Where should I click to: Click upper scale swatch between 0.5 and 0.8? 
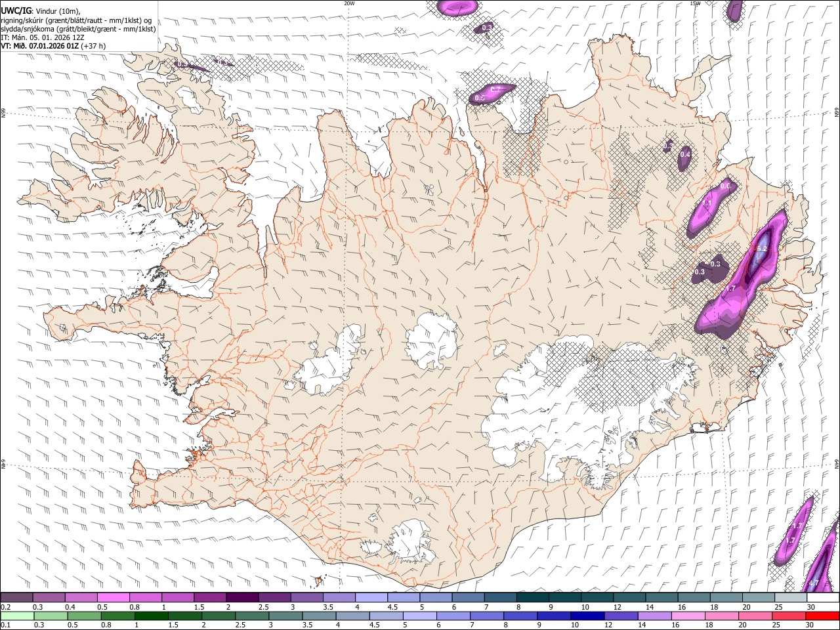113,597
